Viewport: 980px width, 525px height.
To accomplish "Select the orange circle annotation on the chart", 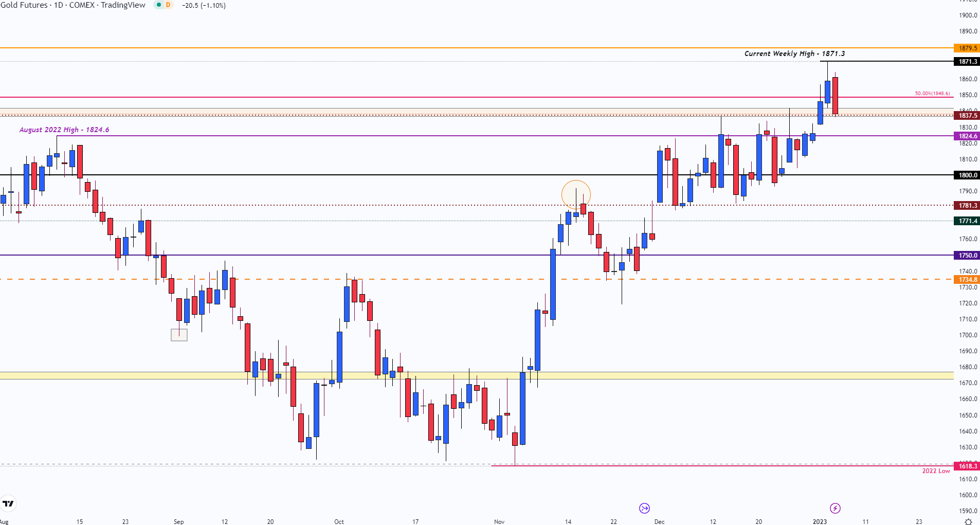I will [576, 195].
